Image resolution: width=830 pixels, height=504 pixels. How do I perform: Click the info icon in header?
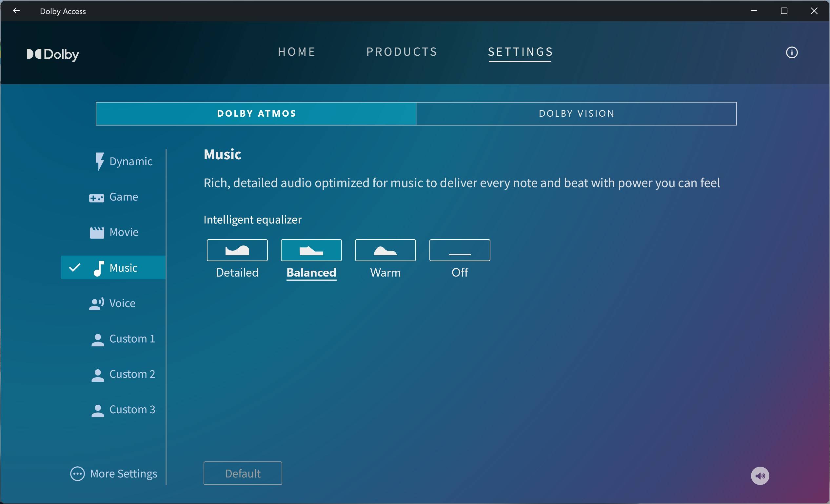[x=791, y=52]
